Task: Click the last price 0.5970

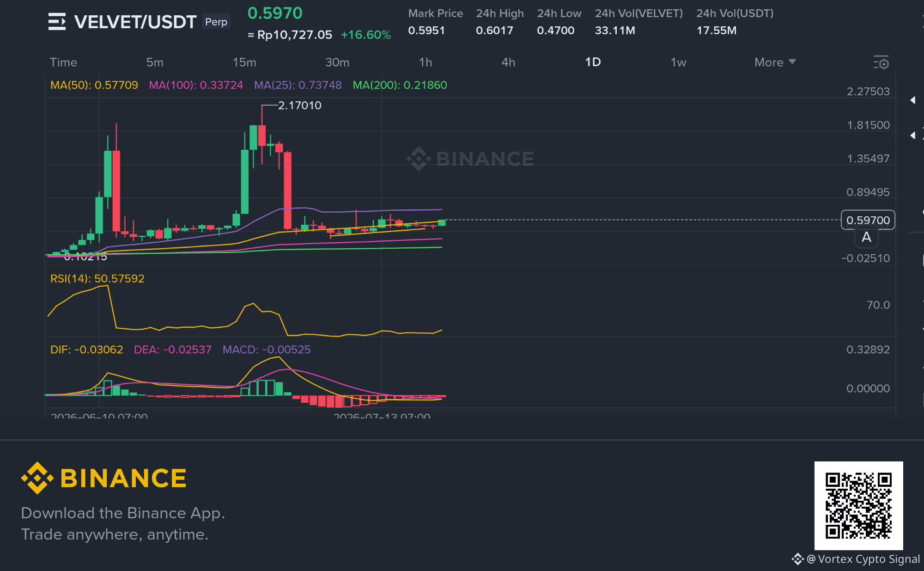Action: coord(275,13)
